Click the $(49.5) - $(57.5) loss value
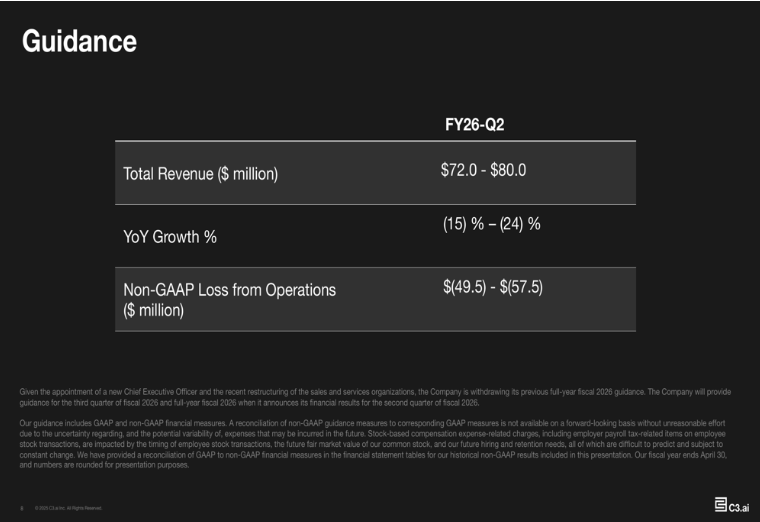This screenshot has width=760, height=522. 492,287
